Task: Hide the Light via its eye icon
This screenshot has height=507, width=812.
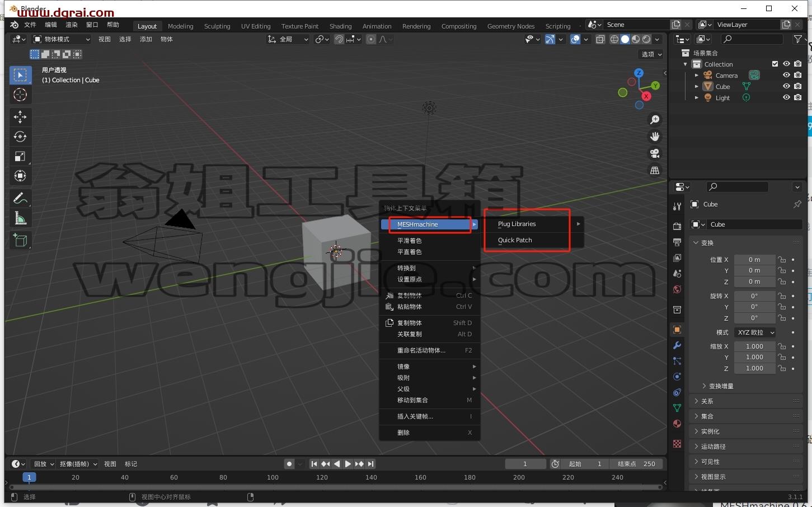Action: (786, 97)
